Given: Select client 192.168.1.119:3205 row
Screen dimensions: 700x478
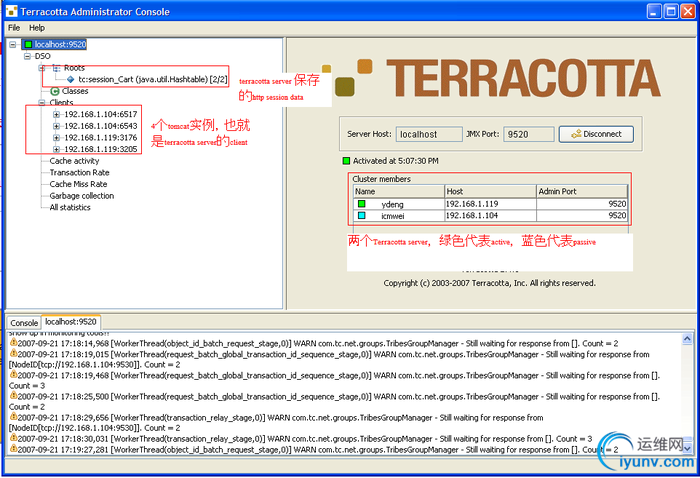Looking at the screenshot, I should (x=100, y=149).
